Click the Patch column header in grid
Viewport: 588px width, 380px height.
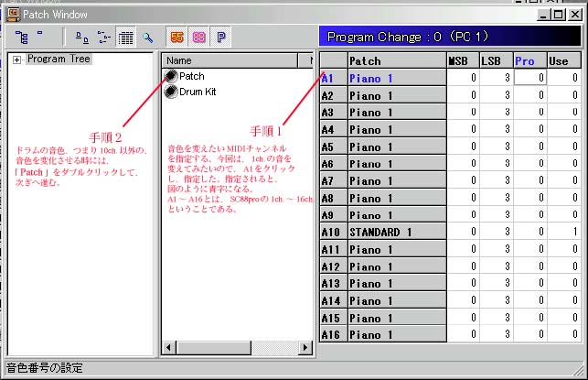[x=394, y=60]
